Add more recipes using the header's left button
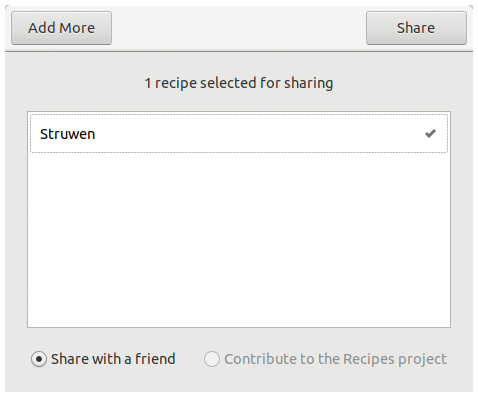The height and width of the screenshot is (397, 478). pos(61,28)
